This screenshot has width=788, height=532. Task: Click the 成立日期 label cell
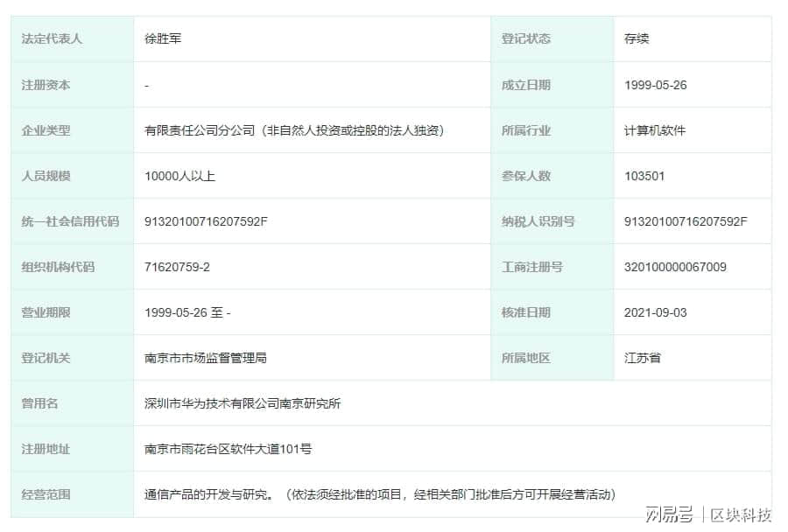[x=552, y=84]
